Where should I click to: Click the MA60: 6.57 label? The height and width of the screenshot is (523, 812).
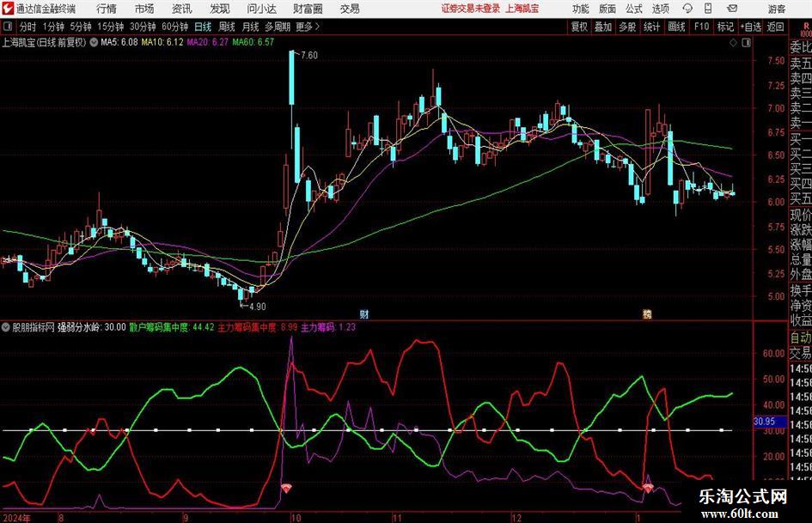[x=253, y=42]
